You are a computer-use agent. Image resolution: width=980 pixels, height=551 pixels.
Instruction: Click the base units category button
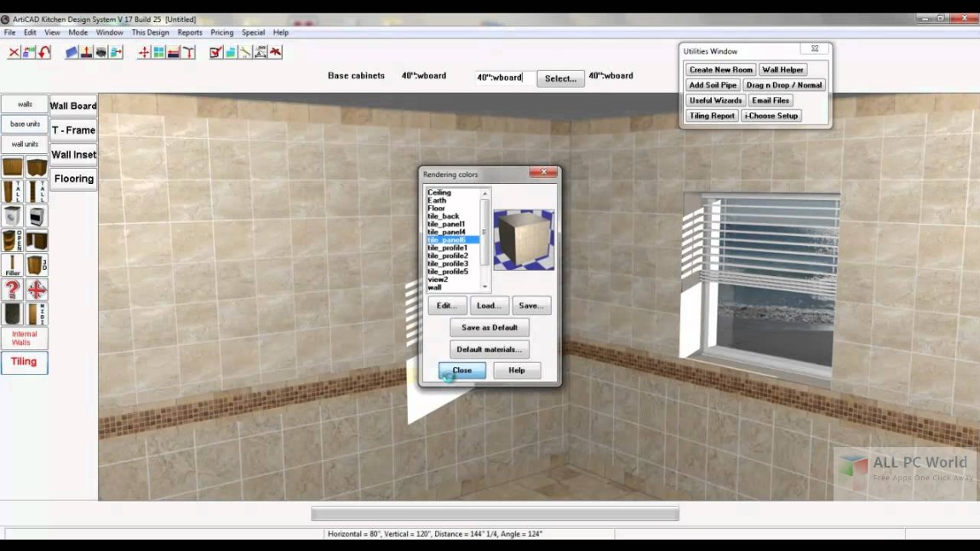coord(25,123)
